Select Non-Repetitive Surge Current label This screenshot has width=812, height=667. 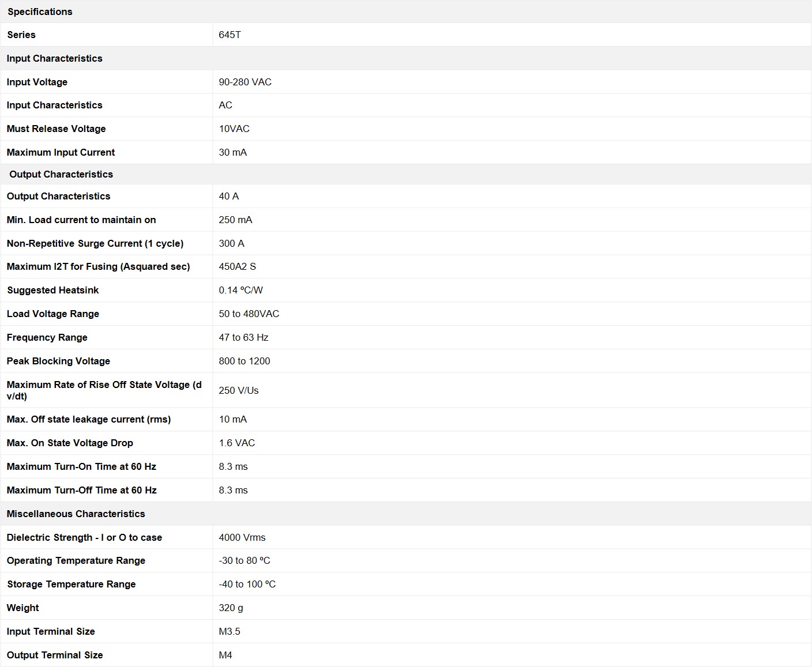(95, 243)
